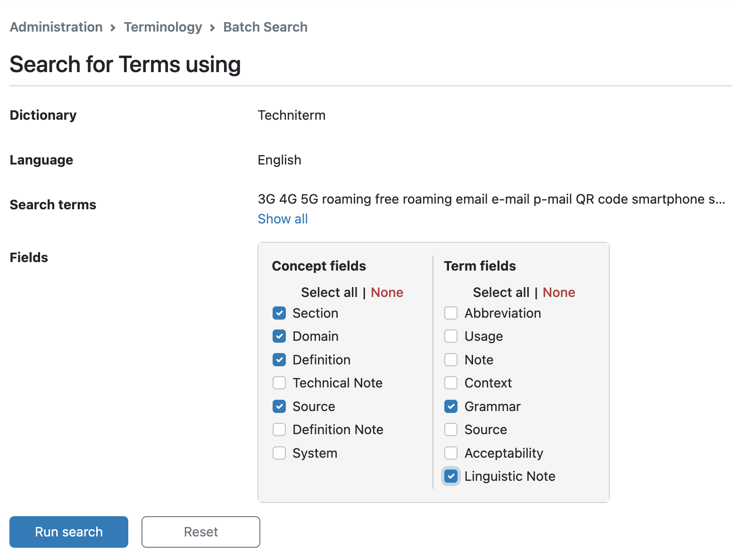
Task: Uncheck the Section concept field
Action: [279, 313]
